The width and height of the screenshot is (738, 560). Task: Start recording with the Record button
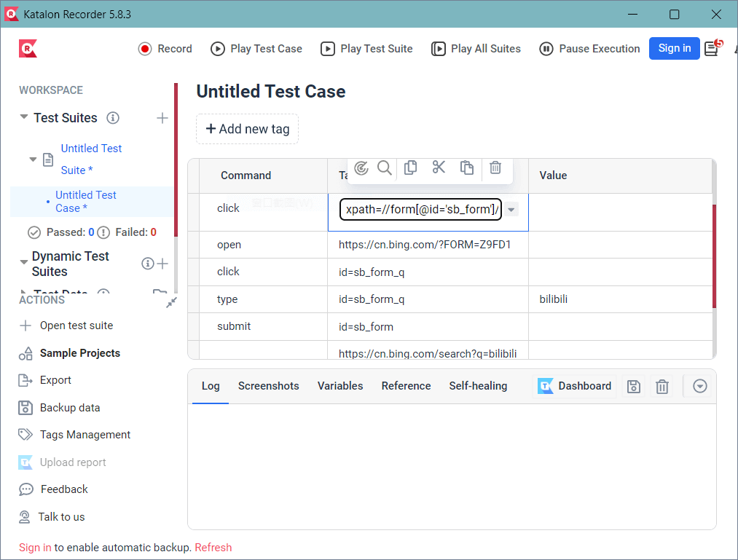165,49
